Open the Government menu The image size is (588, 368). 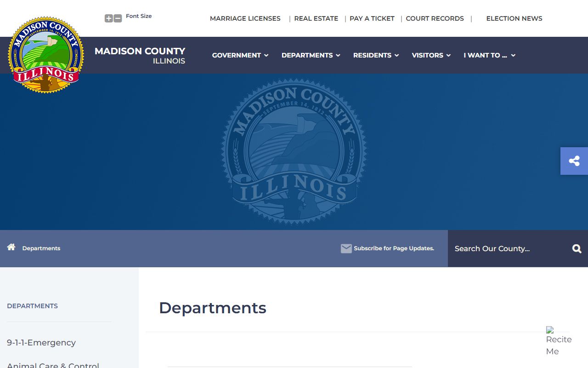coord(237,55)
